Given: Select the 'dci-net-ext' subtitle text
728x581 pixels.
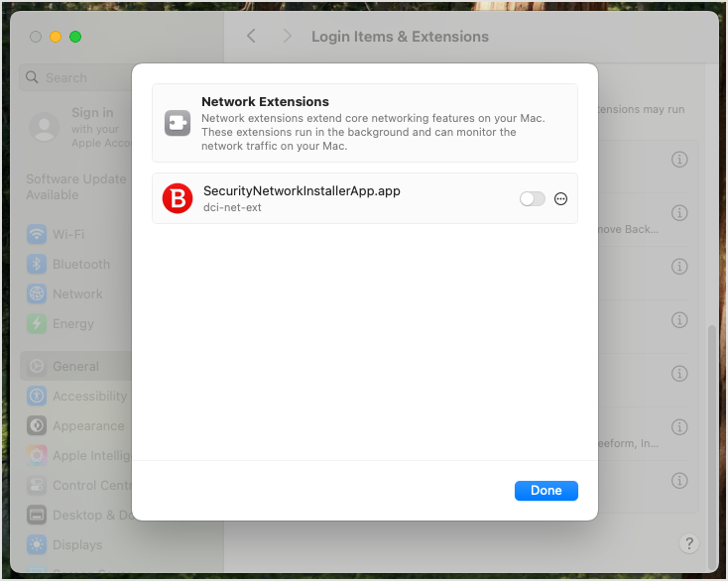Looking at the screenshot, I should 232,207.
